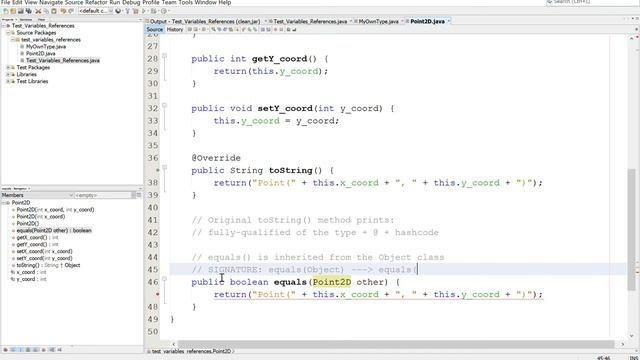
Task: Click the Source view button
Action: [154, 29]
